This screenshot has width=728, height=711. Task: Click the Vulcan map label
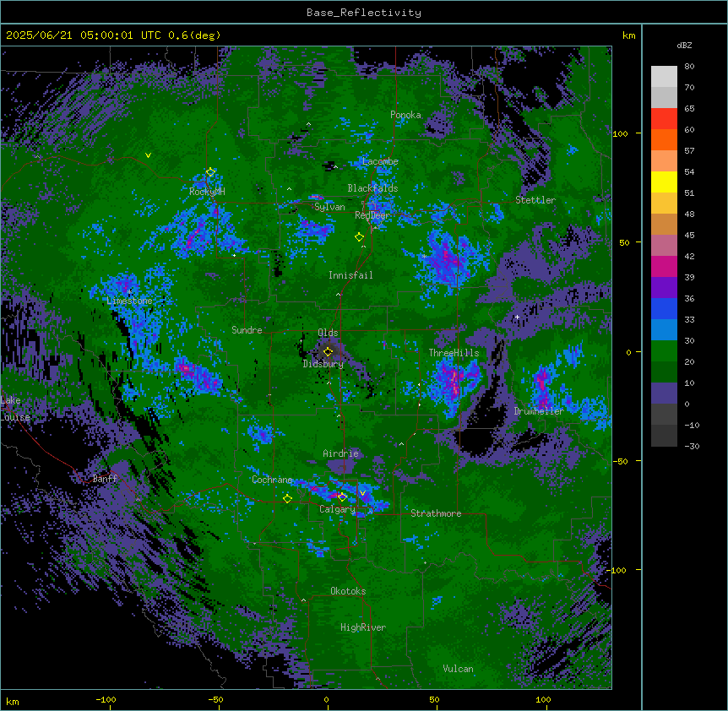458,669
